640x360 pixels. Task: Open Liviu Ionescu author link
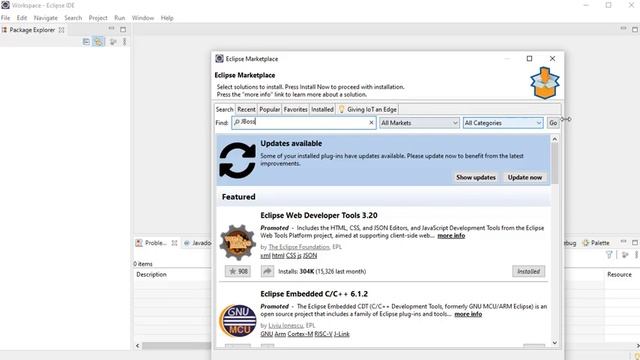pos(286,325)
